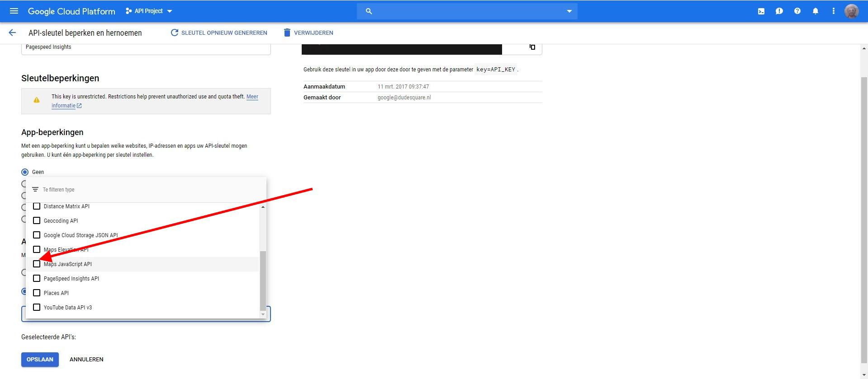Open the API Project selector dropdown
The width and height of the screenshot is (868, 379).
coord(149,11)
